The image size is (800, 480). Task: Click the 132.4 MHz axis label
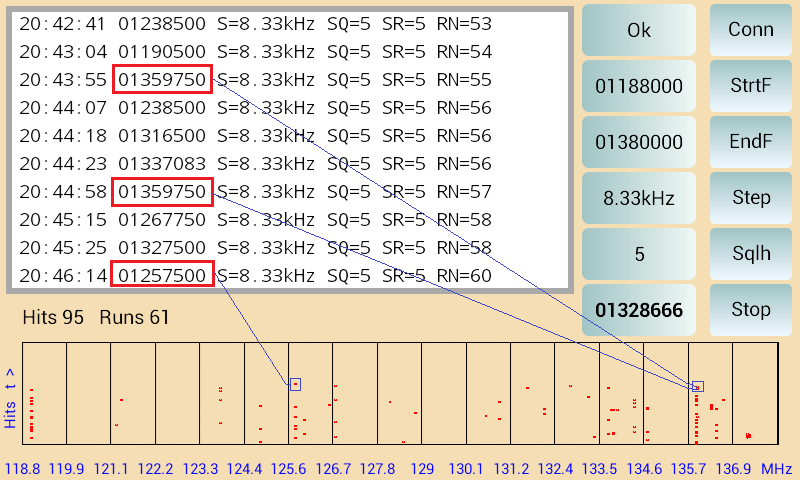[555, 469]
